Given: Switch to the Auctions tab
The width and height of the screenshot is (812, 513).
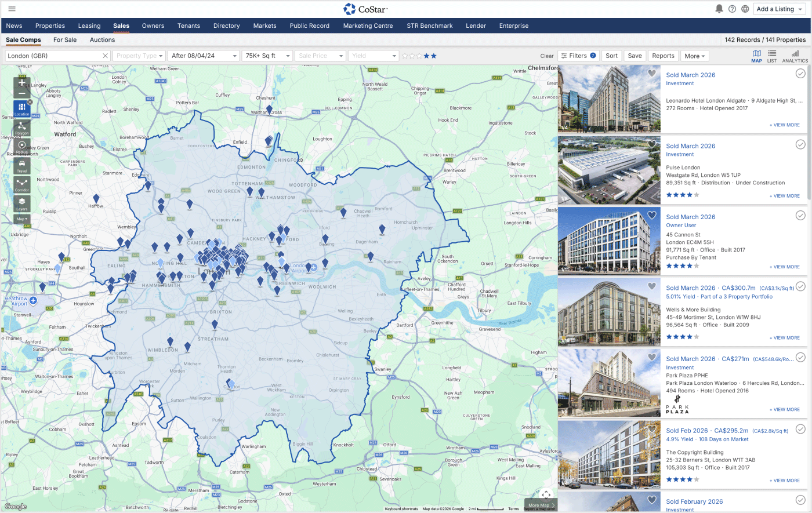Looking at the screenshot, I should [102, 40].
